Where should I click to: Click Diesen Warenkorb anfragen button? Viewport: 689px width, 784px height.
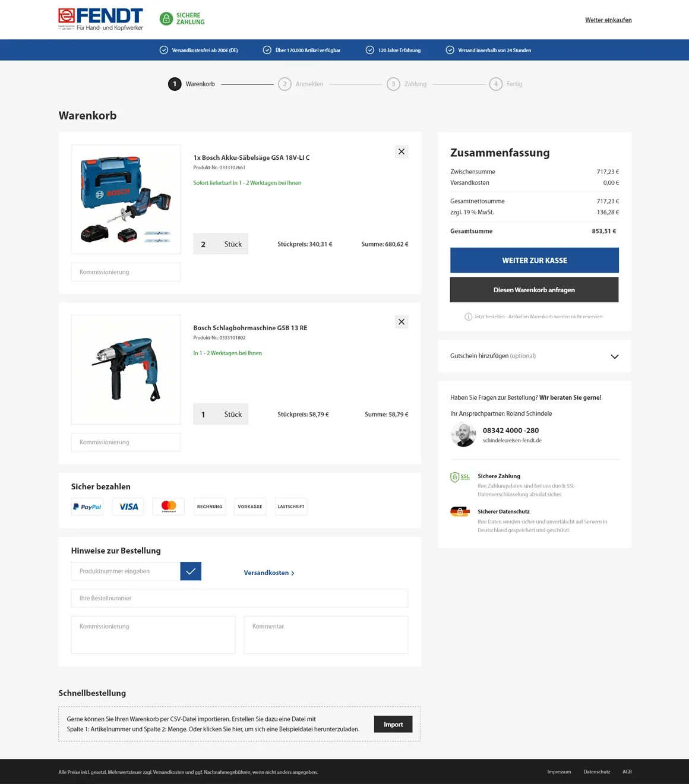tap(535, 290)
